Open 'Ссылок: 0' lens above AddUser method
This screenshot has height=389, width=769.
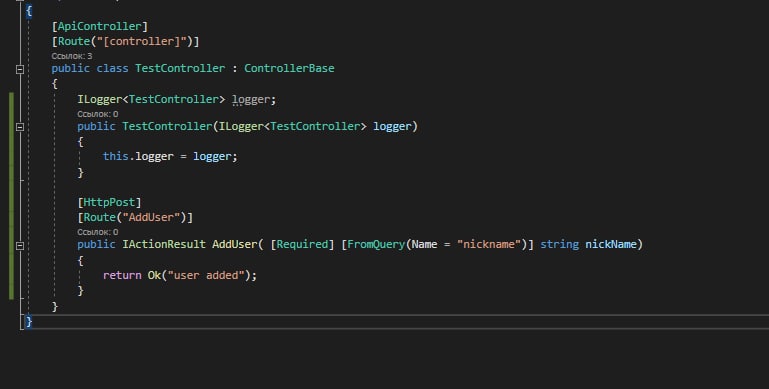click(98, 232)
